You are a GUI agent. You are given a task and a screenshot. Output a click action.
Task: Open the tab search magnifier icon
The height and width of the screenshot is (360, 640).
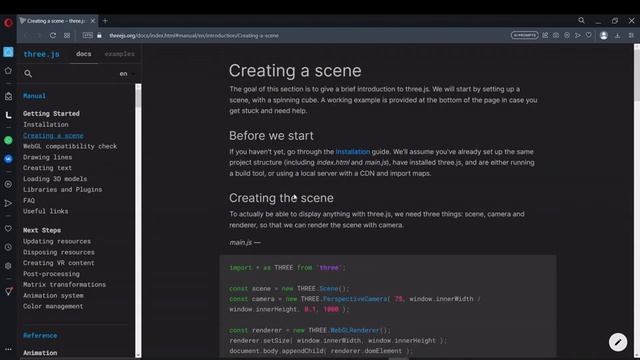click(x=581, y=20)
